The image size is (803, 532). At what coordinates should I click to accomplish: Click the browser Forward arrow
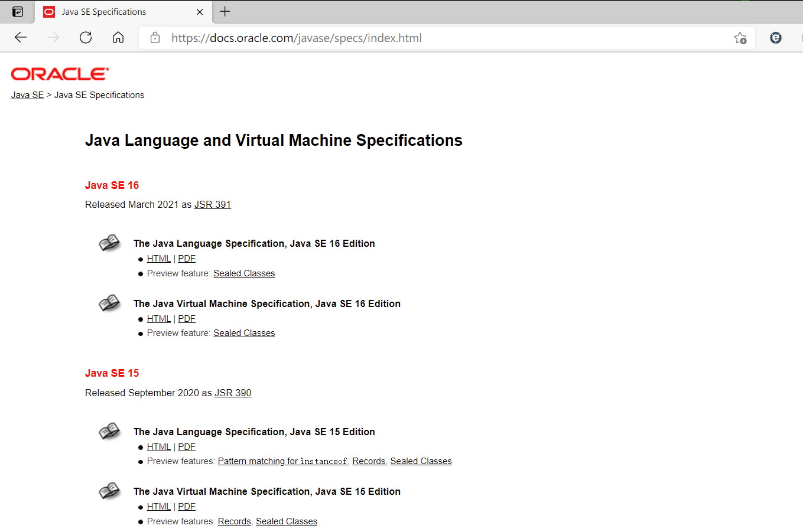click(53, 38)
